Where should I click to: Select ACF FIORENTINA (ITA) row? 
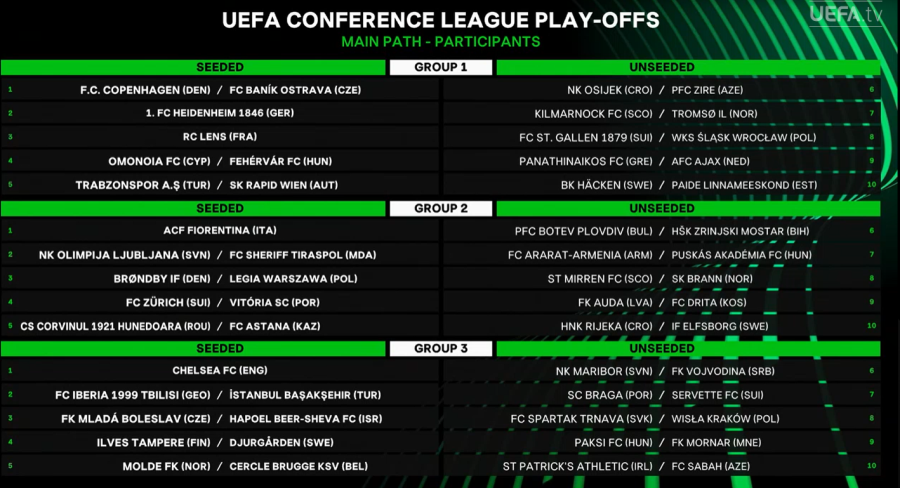pos(220,230)
